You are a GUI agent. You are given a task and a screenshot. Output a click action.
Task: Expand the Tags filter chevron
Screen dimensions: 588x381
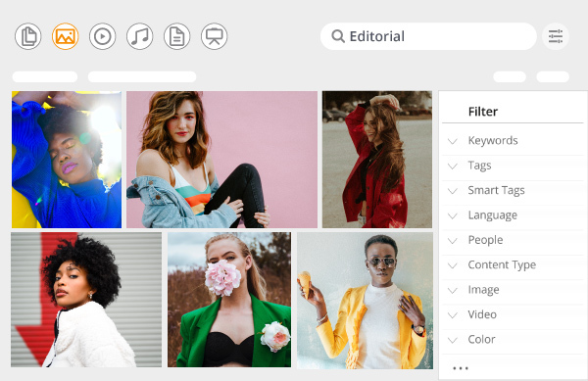pyautogui.click(x=453, y=166)
